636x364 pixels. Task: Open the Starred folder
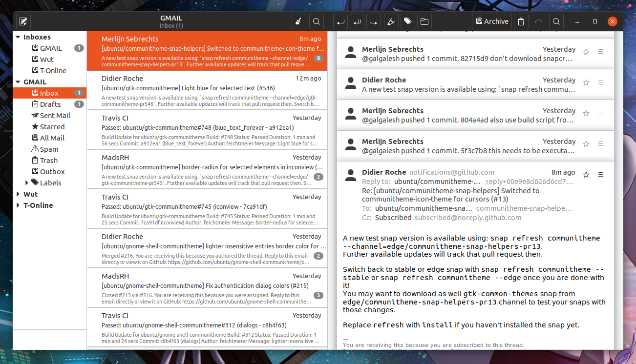[49, 127]
